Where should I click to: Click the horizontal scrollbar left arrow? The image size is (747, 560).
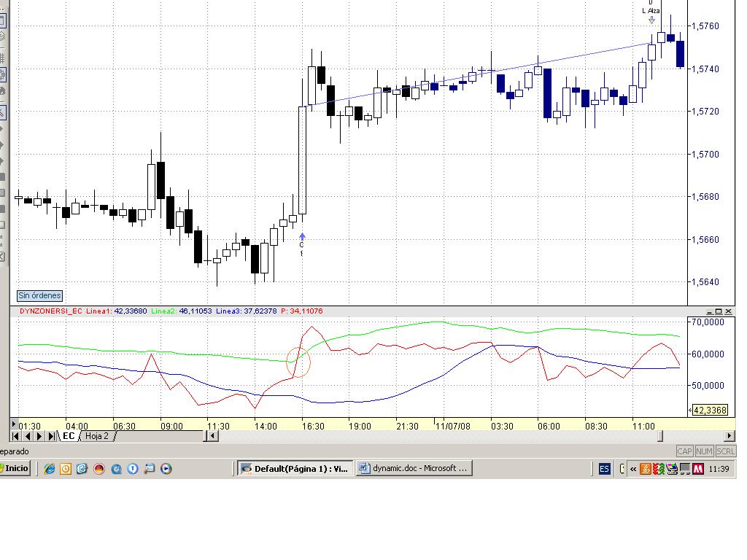[213, 436]
